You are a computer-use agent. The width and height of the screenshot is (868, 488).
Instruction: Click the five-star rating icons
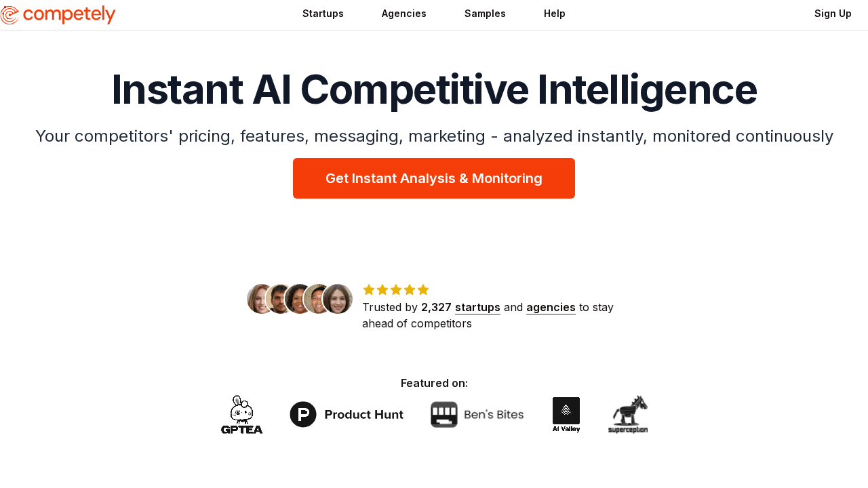pos(396,290)
